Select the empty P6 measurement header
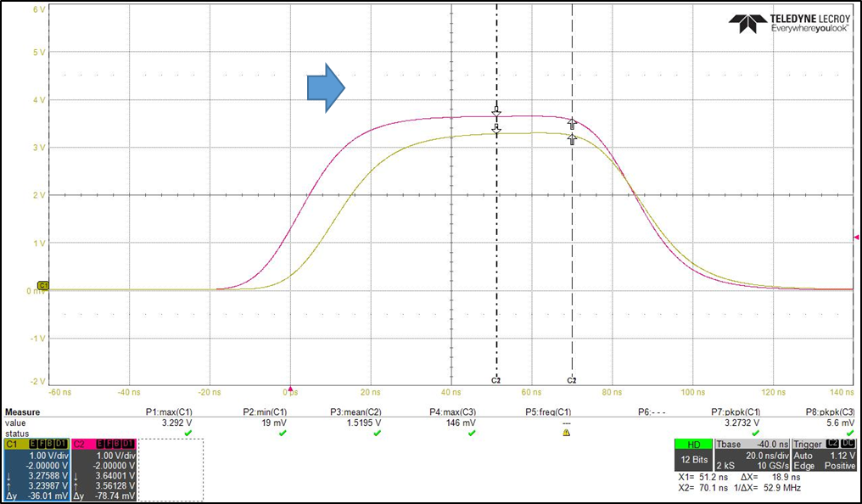The image size is (862, 504). click(652, 412)
